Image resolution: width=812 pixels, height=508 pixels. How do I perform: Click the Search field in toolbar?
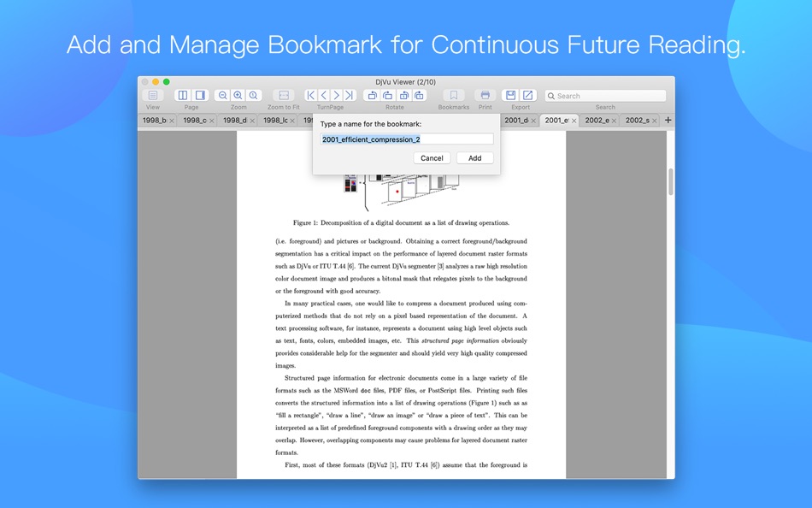coord(605,96)
